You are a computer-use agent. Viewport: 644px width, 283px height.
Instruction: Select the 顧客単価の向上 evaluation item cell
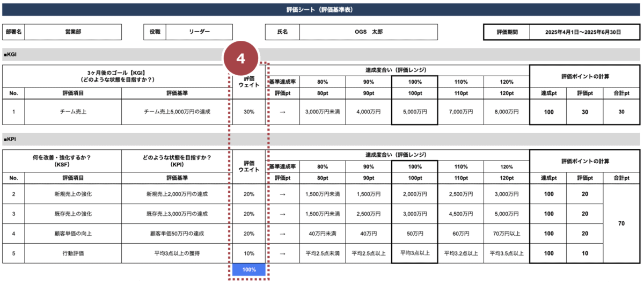[x=74, y=234]
